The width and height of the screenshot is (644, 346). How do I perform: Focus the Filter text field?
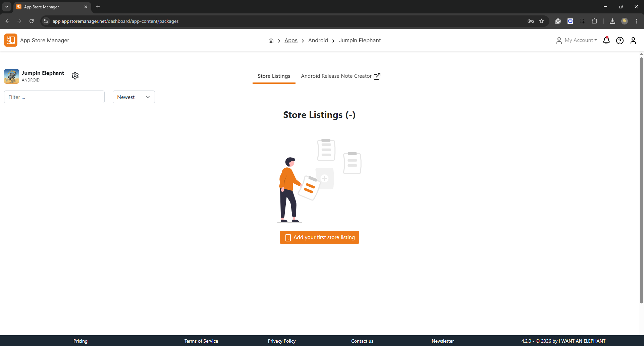click(54, 97)
